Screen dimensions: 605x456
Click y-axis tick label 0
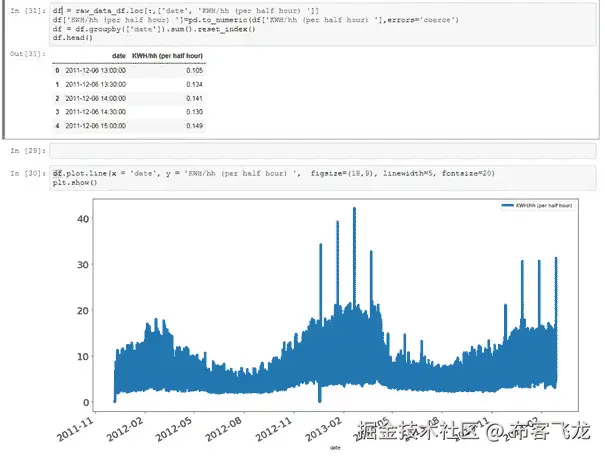click(x=86, y=402)
